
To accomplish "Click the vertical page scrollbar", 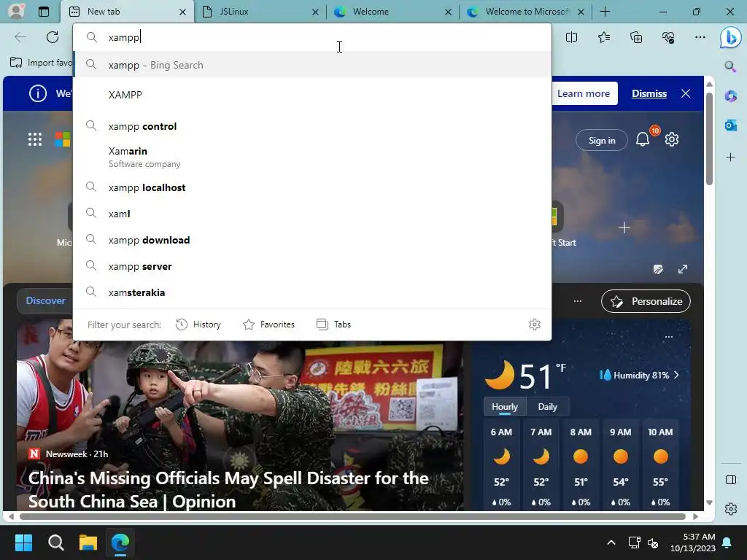I will coord(709,140).
